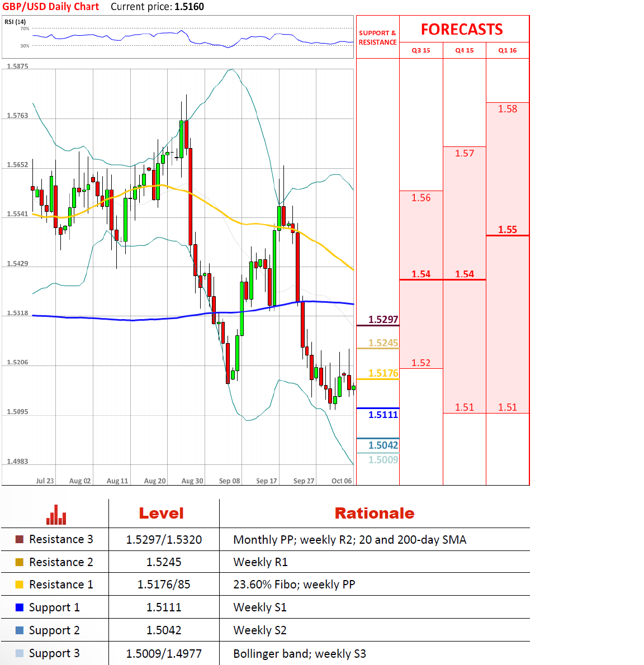This screenshot has height=665, width=644.
Task: Click the RSI 30% level label
Action: (x=25, y=46)
